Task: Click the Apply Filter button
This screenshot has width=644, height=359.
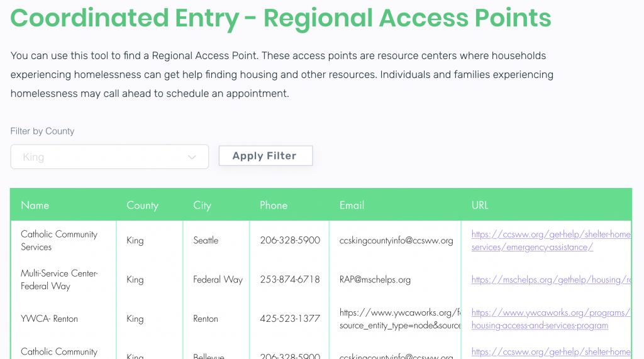Action: (x=265, y=156)
